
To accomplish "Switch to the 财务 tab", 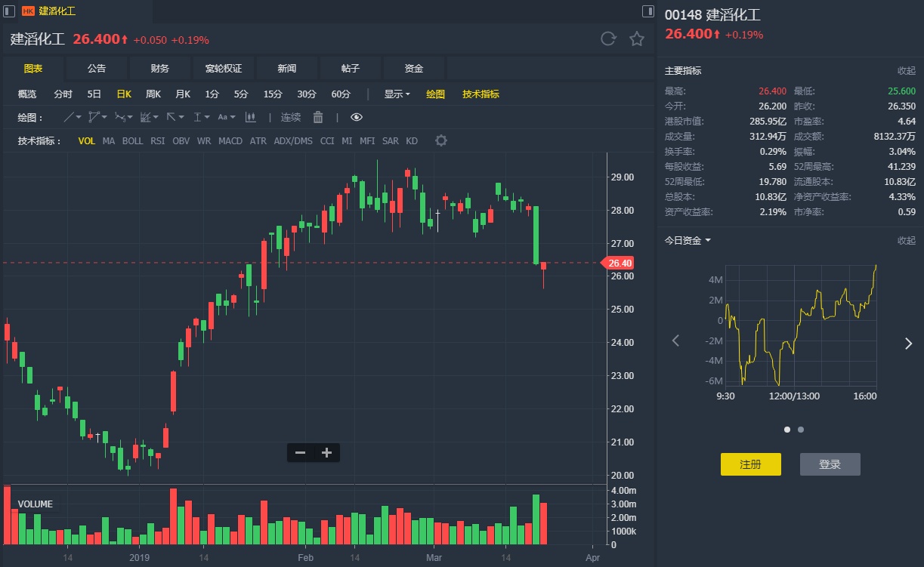I will 160,69.
